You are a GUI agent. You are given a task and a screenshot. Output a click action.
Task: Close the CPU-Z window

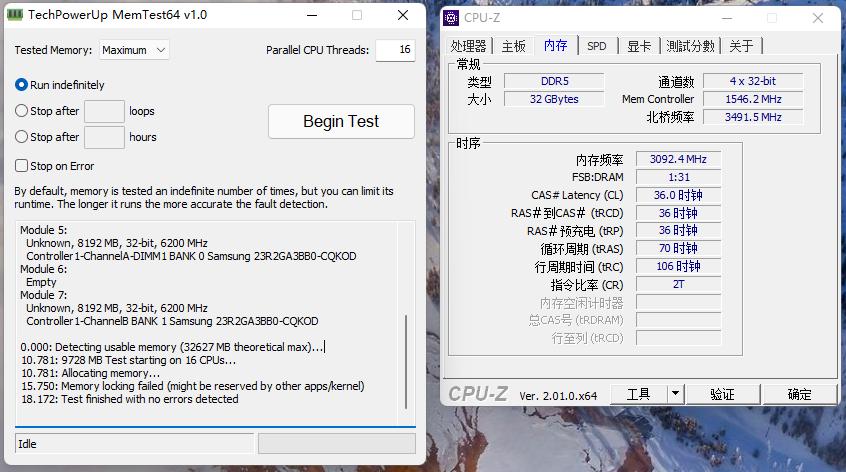click(x=818, y=18)
